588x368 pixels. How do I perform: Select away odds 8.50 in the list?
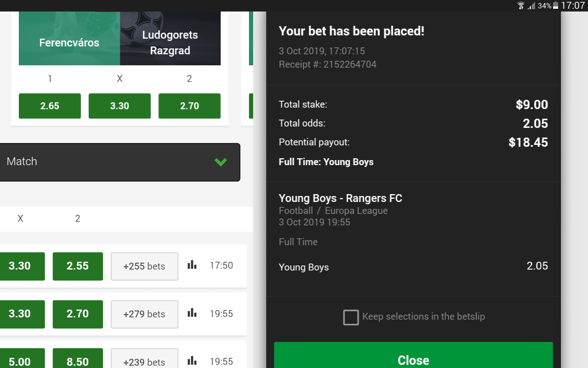[x=78, y=360]
